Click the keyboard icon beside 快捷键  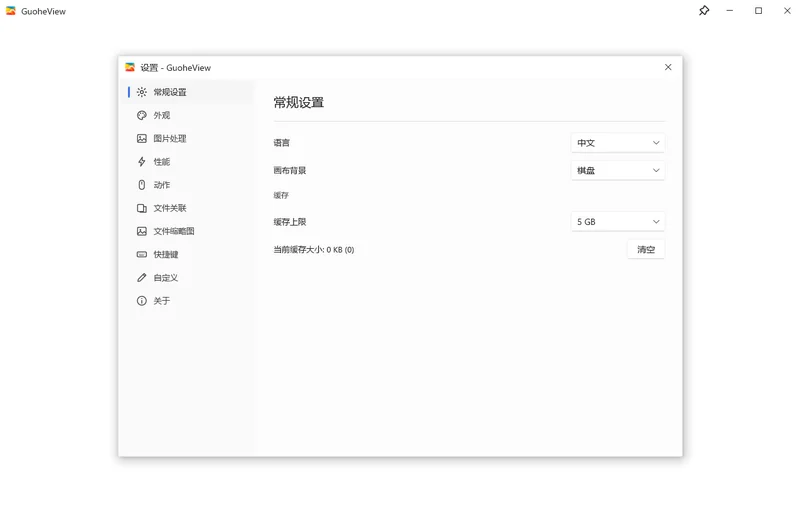click(142, 254)
